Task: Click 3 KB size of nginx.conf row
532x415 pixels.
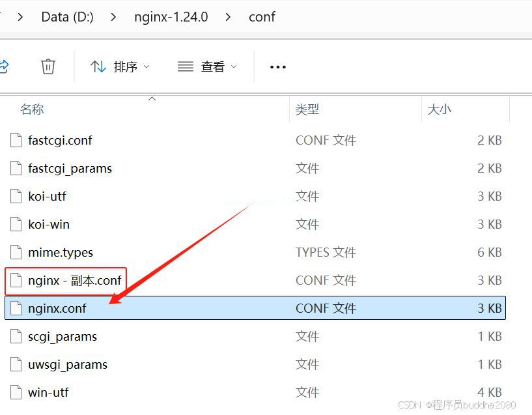Action: (489, 308)
